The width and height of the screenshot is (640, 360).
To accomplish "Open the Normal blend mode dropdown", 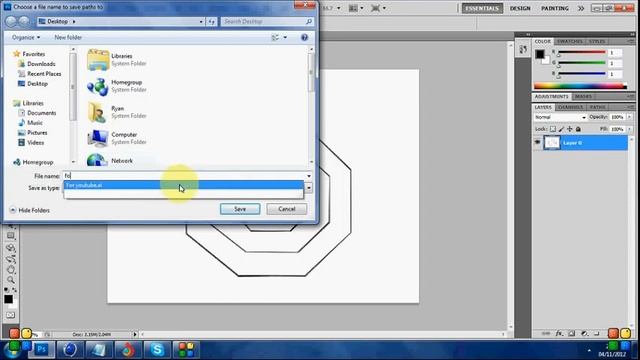I will (x=560, y=117).
